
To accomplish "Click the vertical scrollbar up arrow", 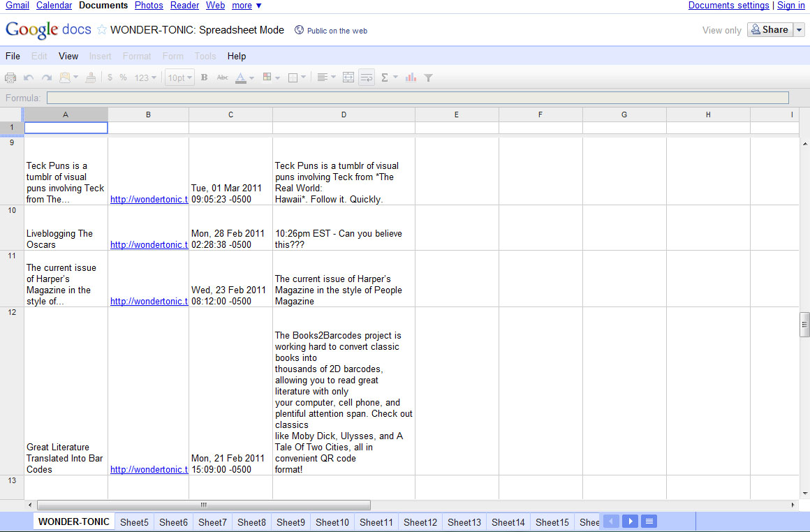I will click(x=805, y=144).
